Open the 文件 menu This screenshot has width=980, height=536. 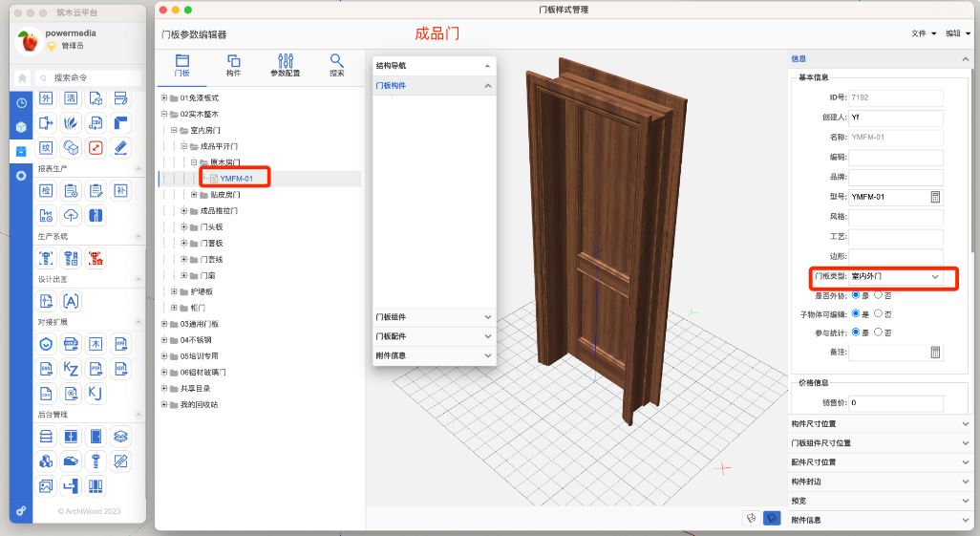tap(924, 33)
